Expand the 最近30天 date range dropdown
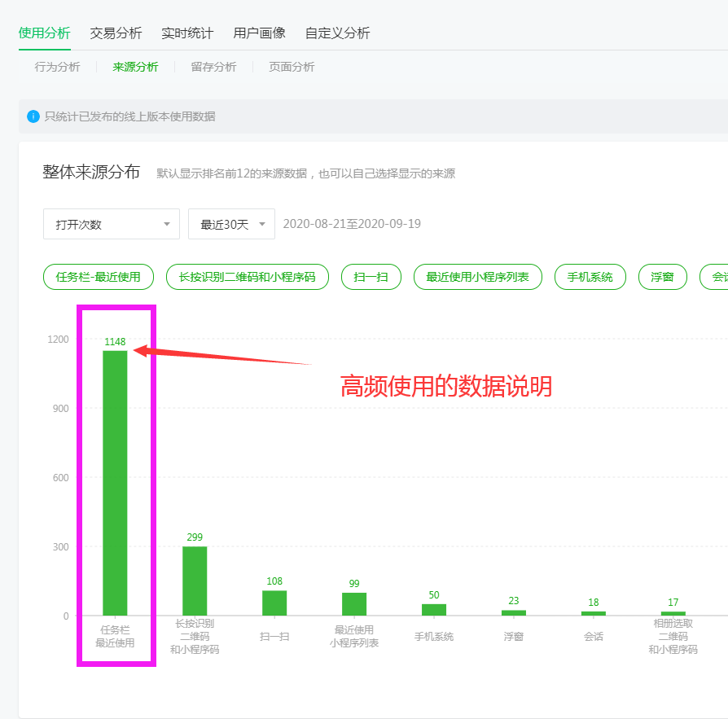 tap(231, 224)
